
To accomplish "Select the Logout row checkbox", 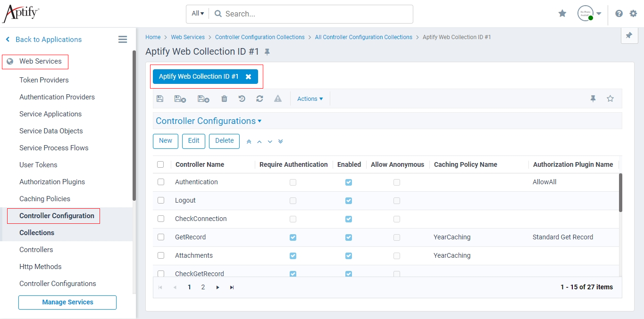I will (161, 200).
